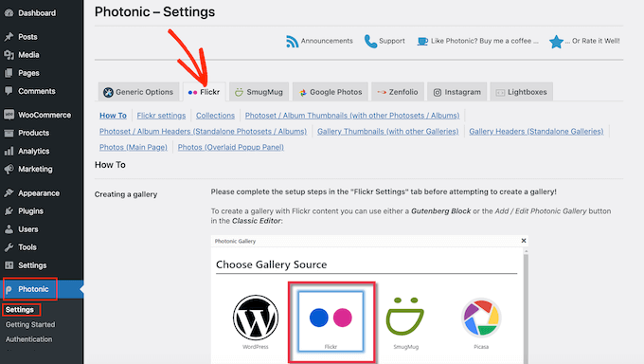Viewport: 644px width, 364px height.
Task: Click the Comments bubble icon
Action: pyautogui.click(x=9, y=91)
